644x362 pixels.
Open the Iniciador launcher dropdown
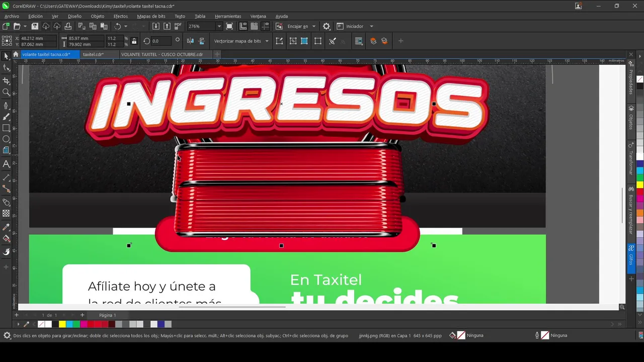click(x=371, y=26)
